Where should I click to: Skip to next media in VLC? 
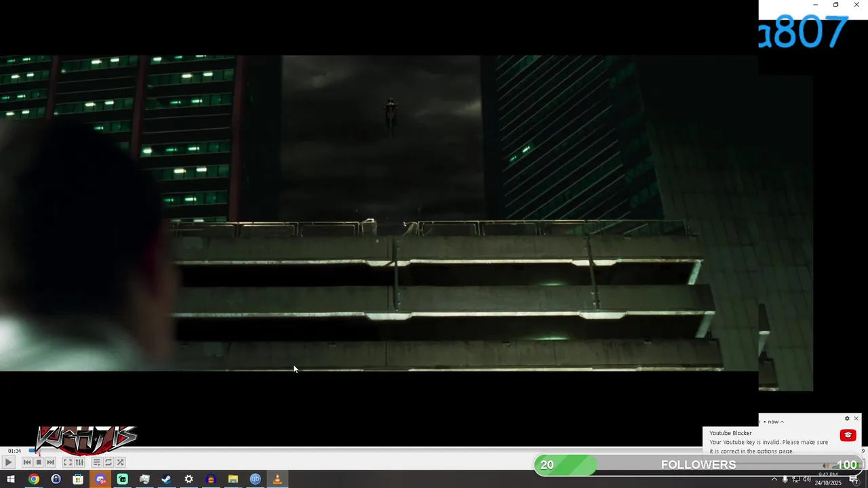tap(50, 462)
